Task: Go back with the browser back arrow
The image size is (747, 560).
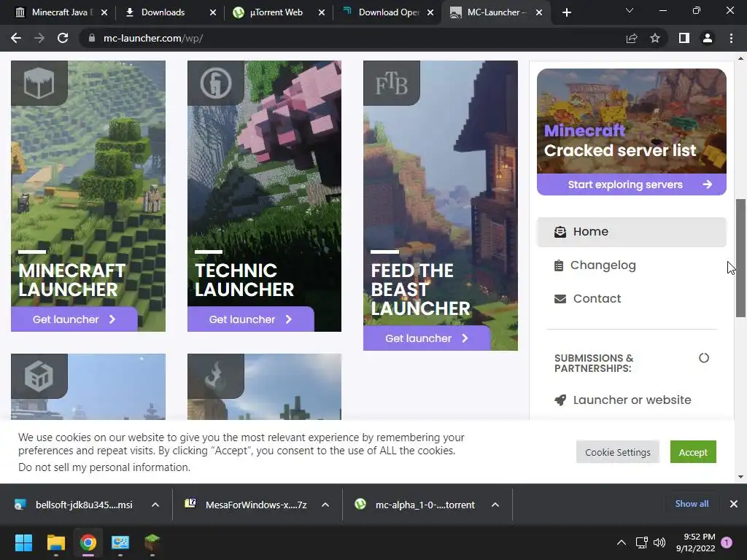Action: pyautogui.click(x=16, y=38)
